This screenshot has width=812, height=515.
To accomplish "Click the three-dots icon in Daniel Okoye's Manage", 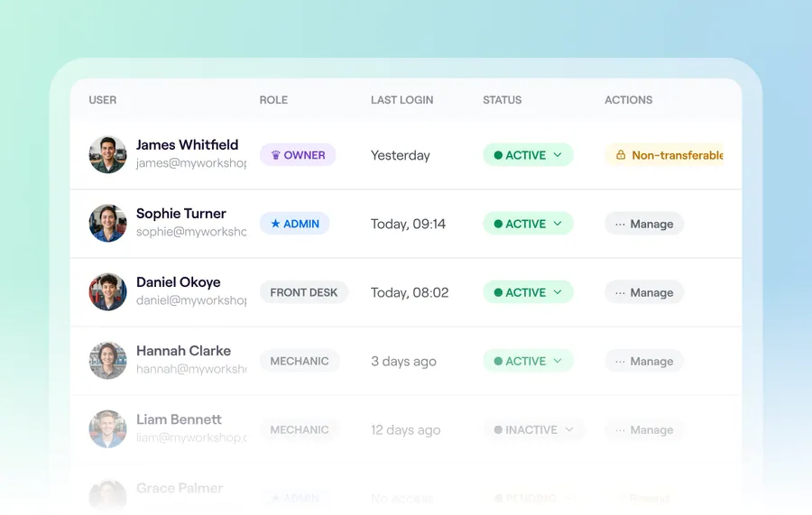I will click(620, 293).
